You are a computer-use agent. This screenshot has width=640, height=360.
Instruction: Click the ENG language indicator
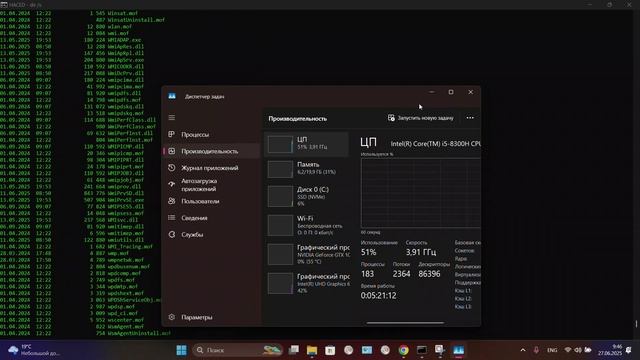(x=552, y=350)
